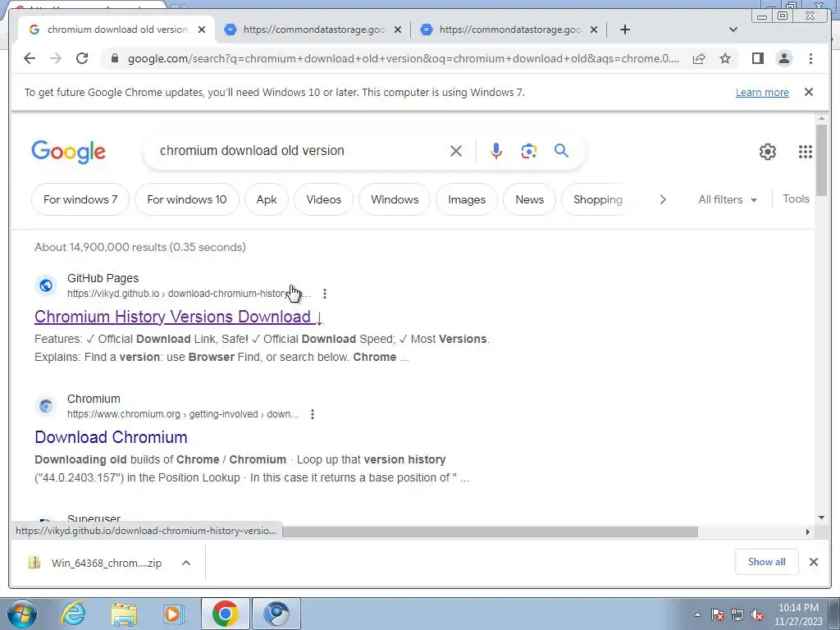Screen dimensions: 840x630
Task: Click the network tray icon
Action: [x=737, y=615]
